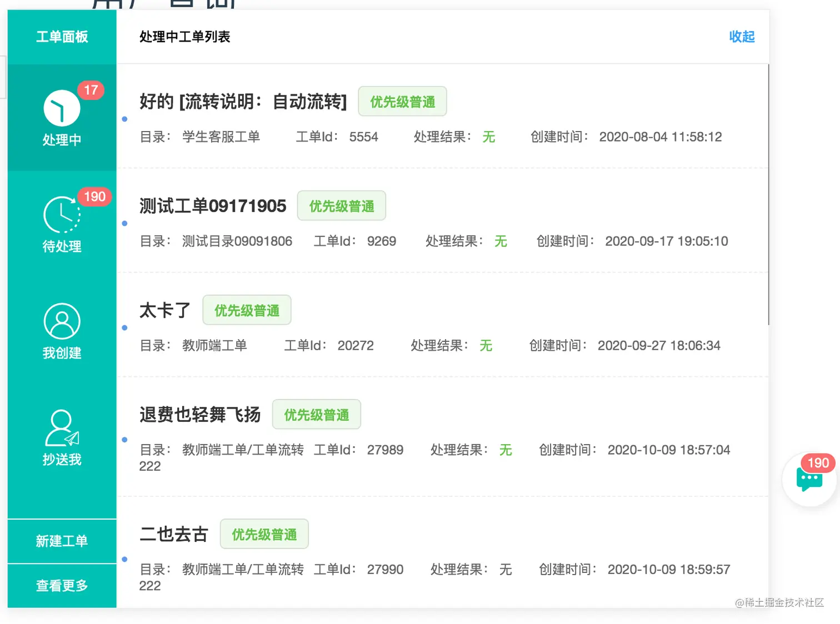Click the 查看更多 link
The image size is (840, 624).
(62, 585)
